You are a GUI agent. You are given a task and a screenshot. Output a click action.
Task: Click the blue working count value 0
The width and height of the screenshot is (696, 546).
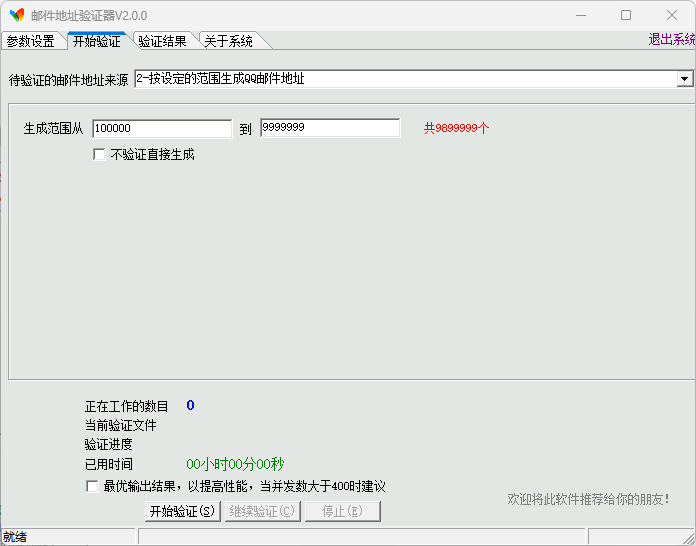pyautogui.click(x=190, y=405)
